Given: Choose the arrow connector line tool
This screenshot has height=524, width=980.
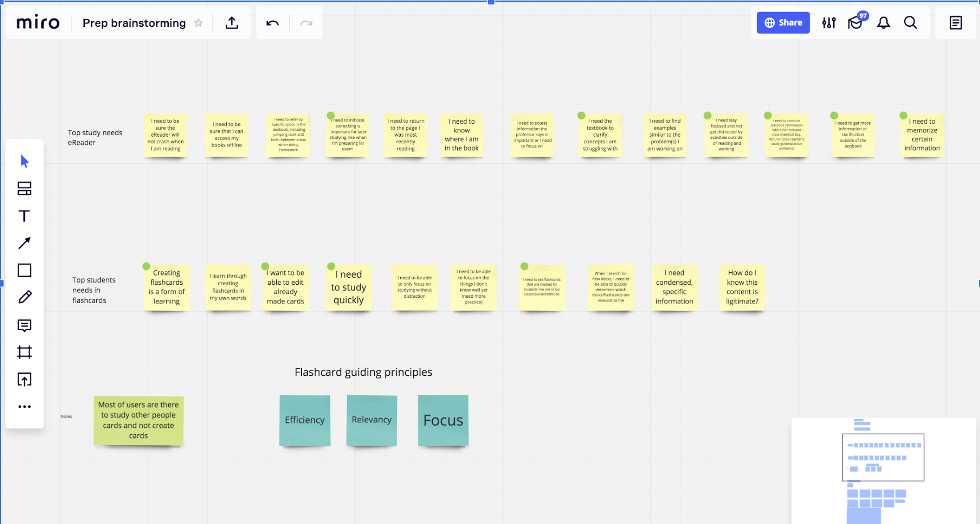Looking at the screenshot, I should (25, 243).
